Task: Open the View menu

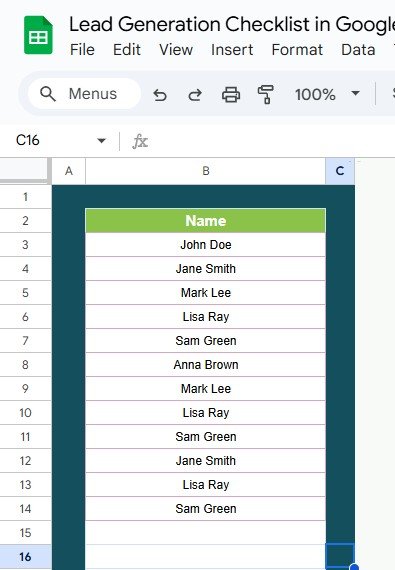Action: (x=176, y=50)
